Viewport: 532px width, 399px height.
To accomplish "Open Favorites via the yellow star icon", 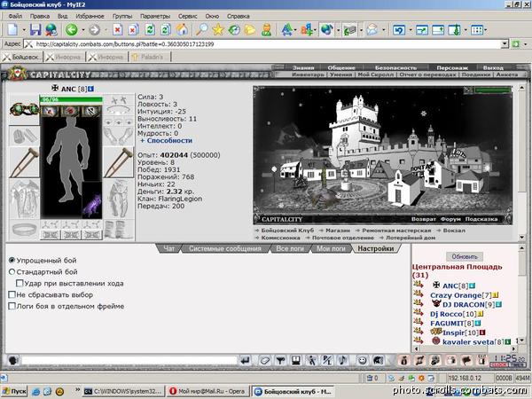I will coord(218,30).
